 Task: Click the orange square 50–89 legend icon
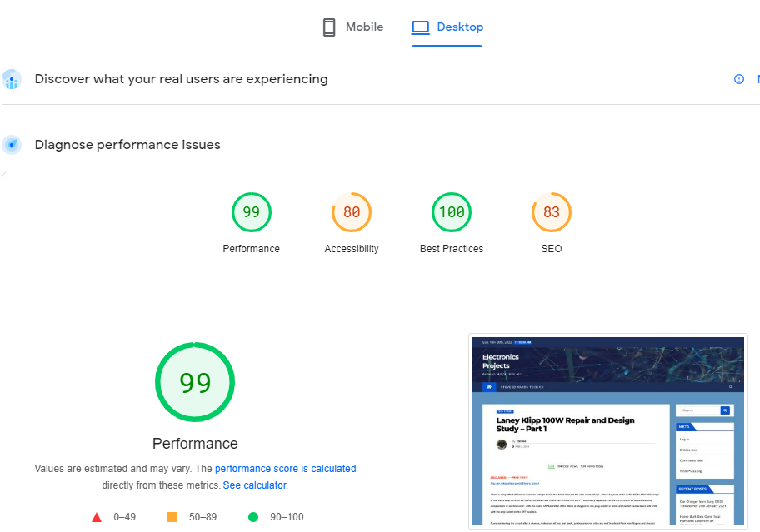(x=172, y=517)
